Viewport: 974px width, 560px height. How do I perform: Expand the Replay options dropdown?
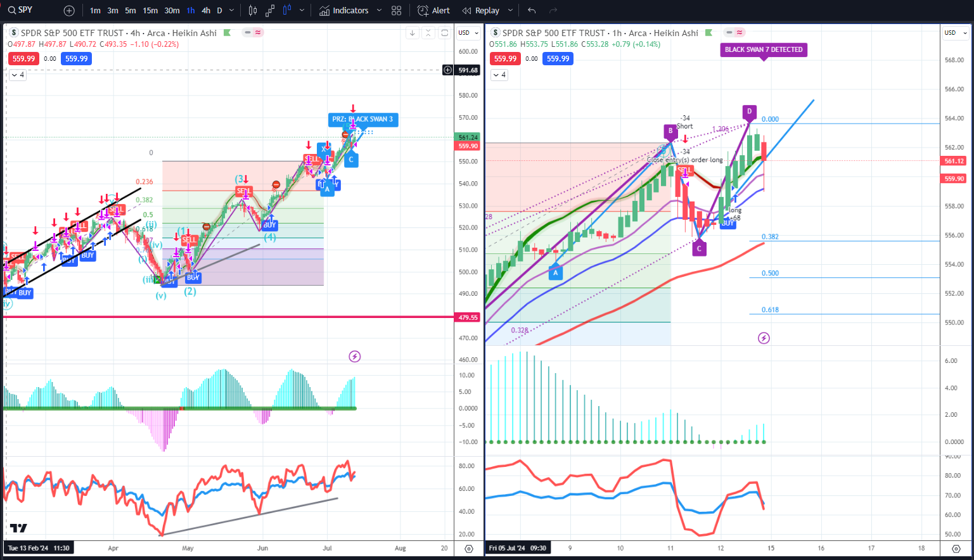pyautogui.click(x=510, y=11)
